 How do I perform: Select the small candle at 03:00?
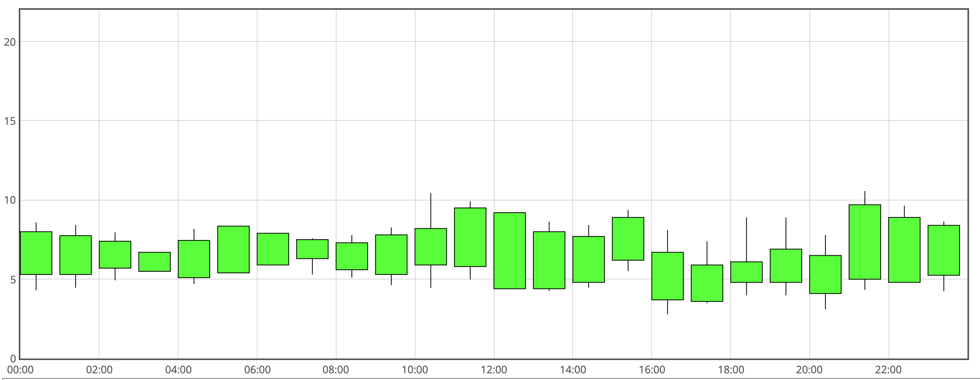coord(155,262)
